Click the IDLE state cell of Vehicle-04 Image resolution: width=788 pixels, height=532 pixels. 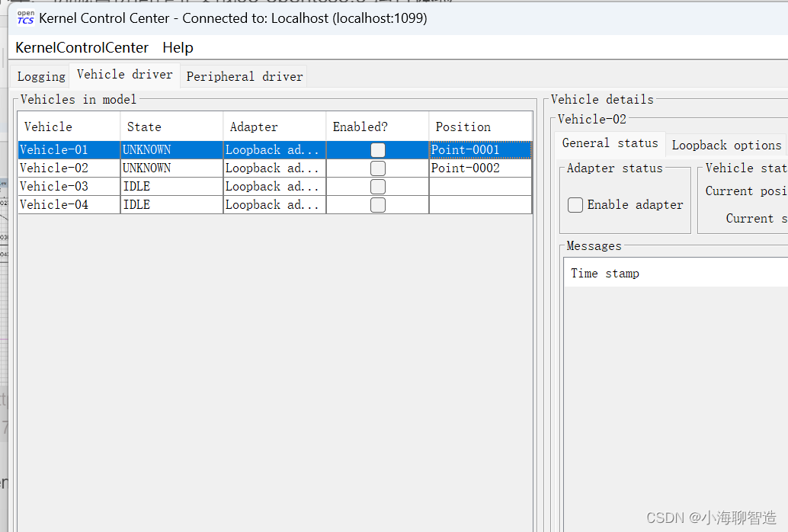click(172, 205)
